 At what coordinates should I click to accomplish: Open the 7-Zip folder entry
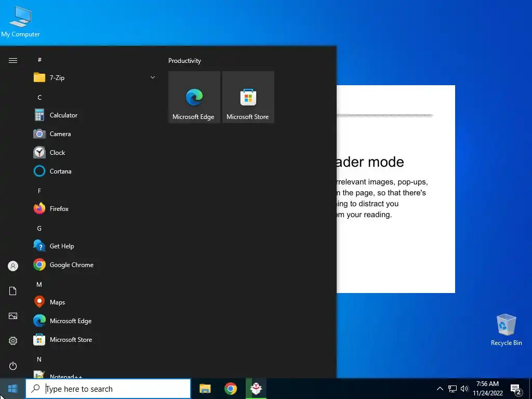click(95, 78)
